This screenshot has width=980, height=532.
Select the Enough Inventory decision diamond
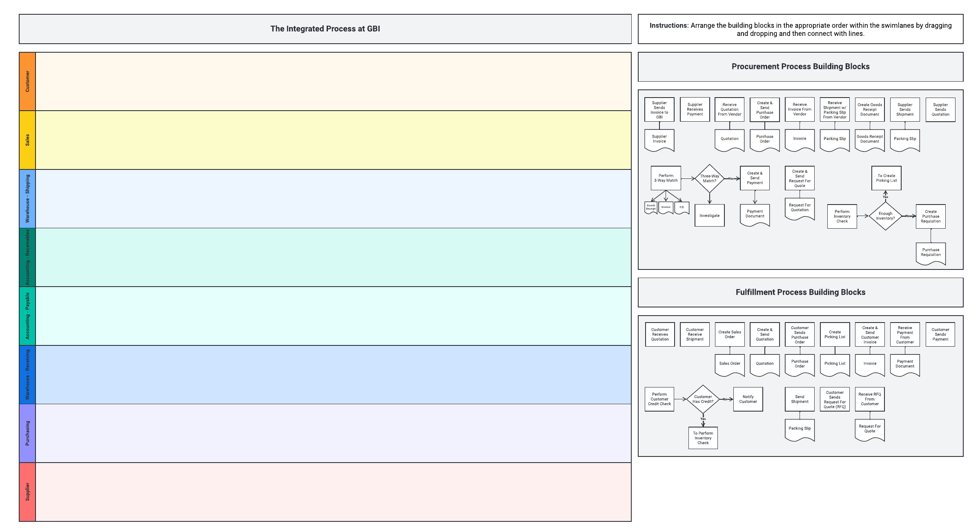(885, 216)
